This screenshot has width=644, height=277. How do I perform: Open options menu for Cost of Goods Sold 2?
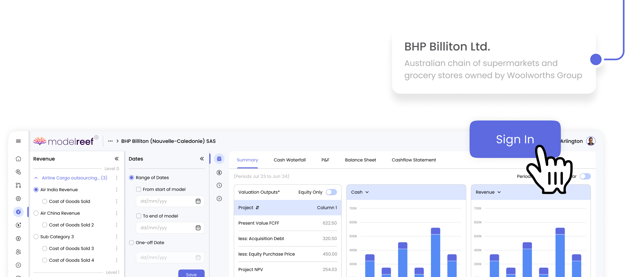point(117,225)
